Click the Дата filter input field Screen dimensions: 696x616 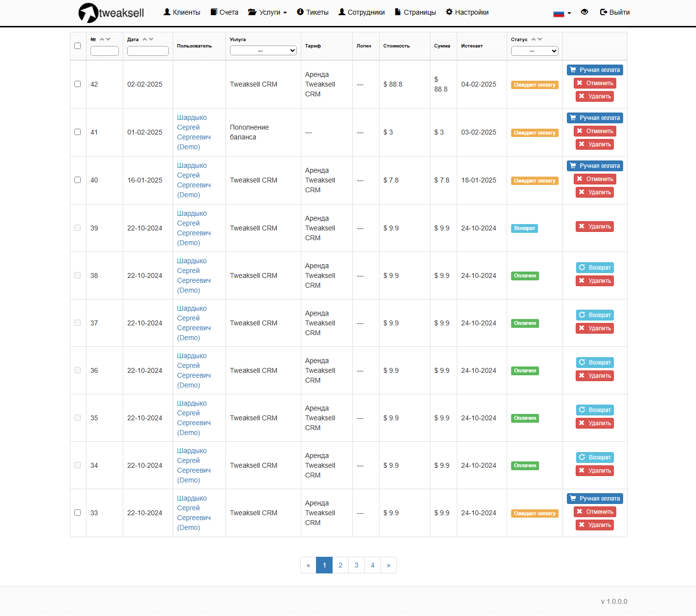pos(148,51)
